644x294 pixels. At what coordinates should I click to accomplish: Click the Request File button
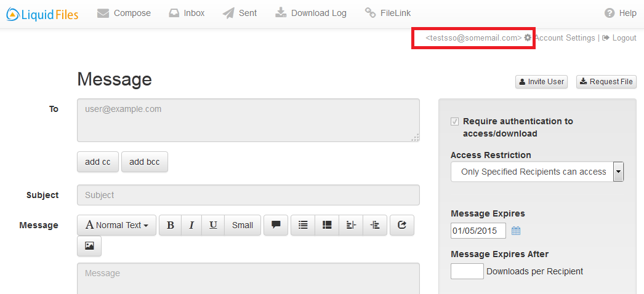606,82
